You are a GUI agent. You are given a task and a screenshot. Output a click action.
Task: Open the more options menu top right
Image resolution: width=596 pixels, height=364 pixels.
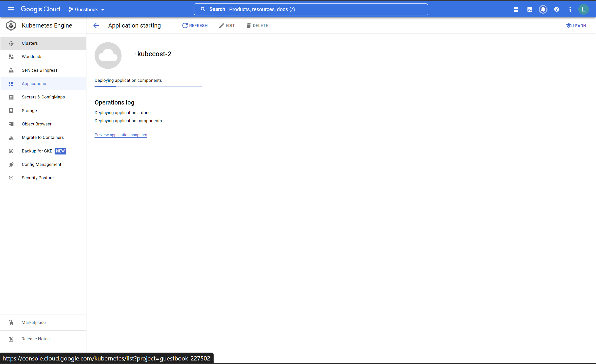[570, 9]
